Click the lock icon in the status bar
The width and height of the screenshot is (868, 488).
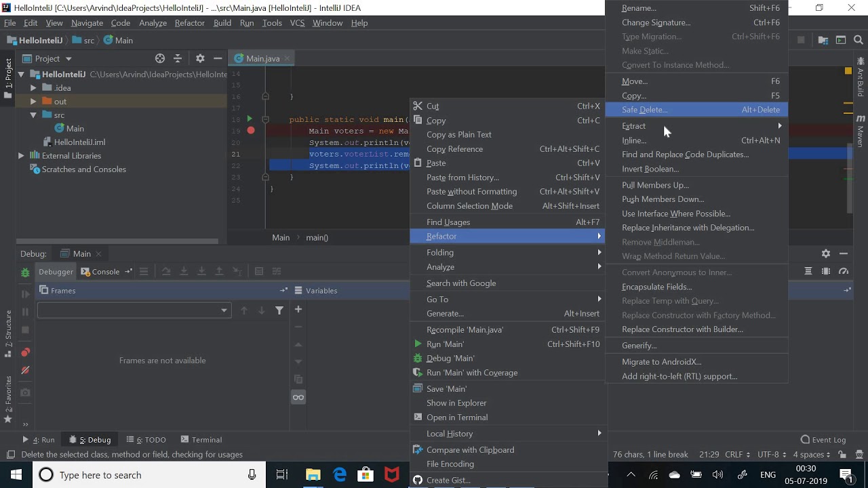click(x=842, y=454)
